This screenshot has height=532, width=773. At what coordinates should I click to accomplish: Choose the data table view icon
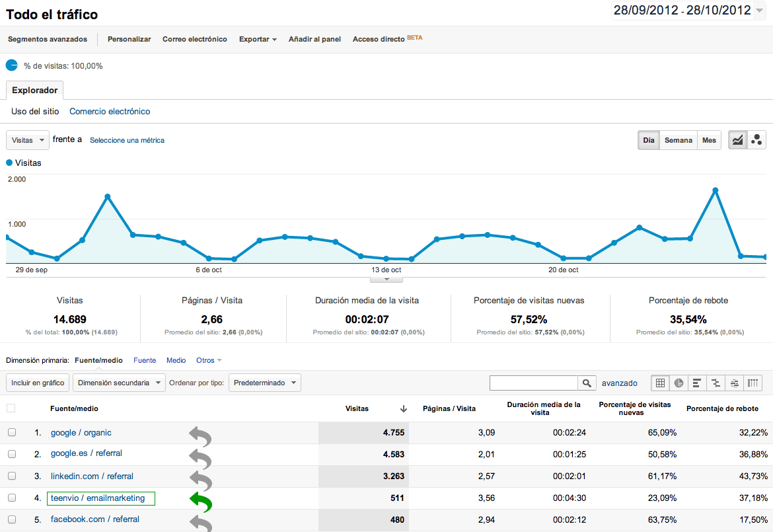tap(660, 383)
